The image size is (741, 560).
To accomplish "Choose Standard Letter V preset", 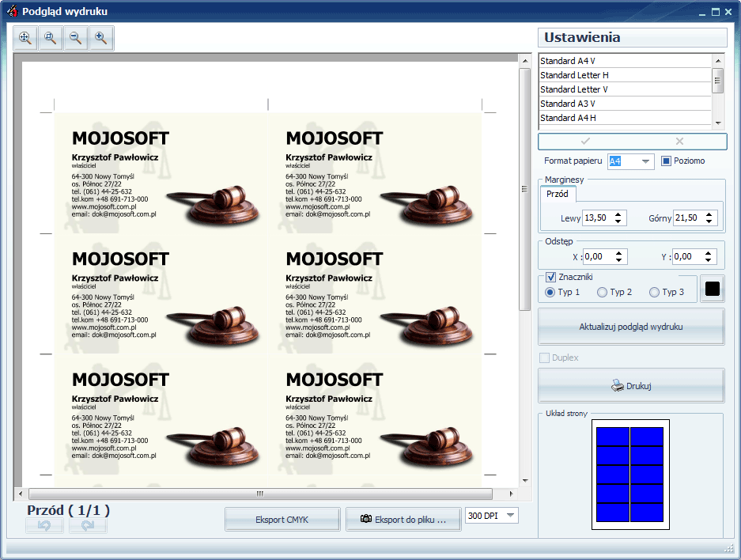I will [625, 89].
